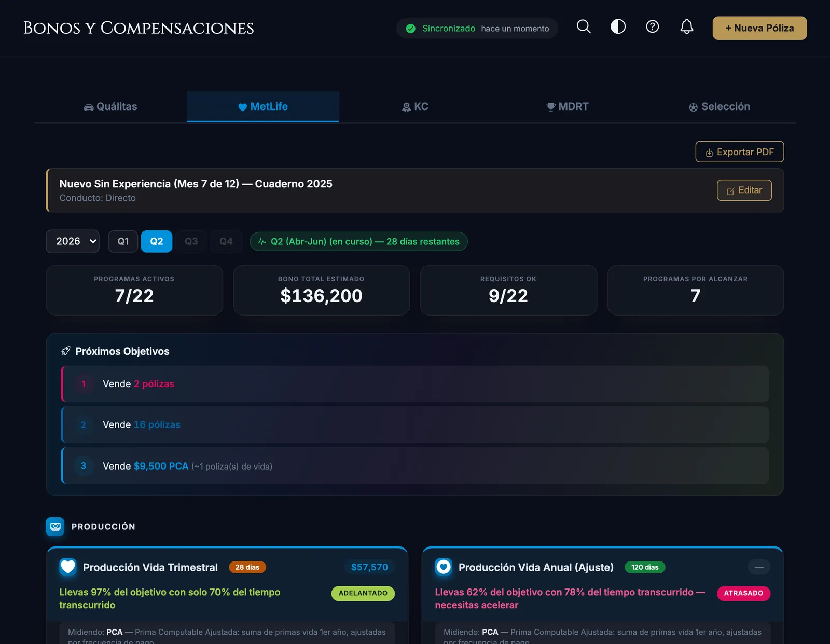Image resolution: width=830 pixels, height=644 pixels.
Task: Click the Exportar PDF button
Action: coord(739,152)
